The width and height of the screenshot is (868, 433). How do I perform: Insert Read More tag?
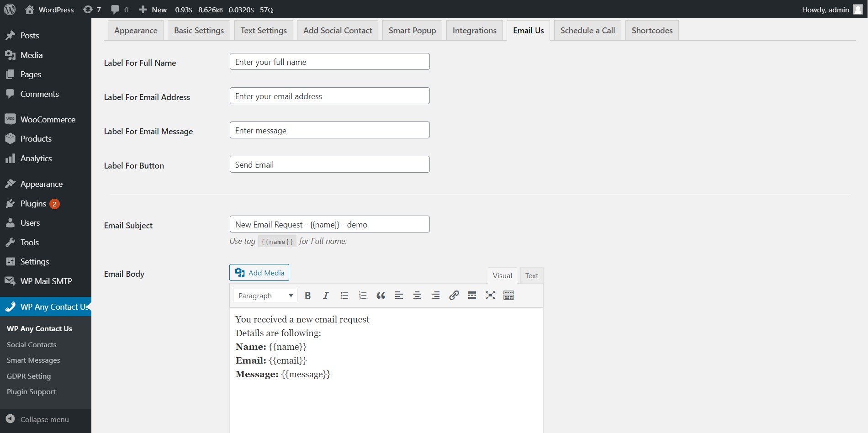(x=472, y=296)
